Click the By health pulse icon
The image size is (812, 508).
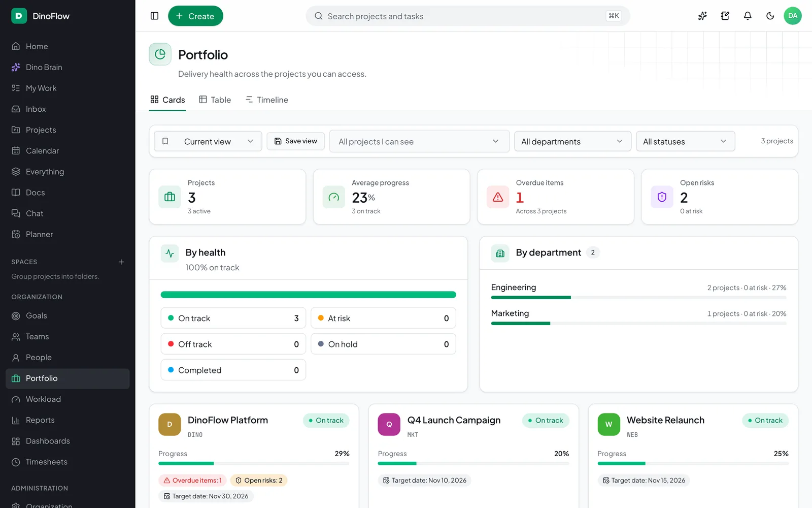click(170, 253)
